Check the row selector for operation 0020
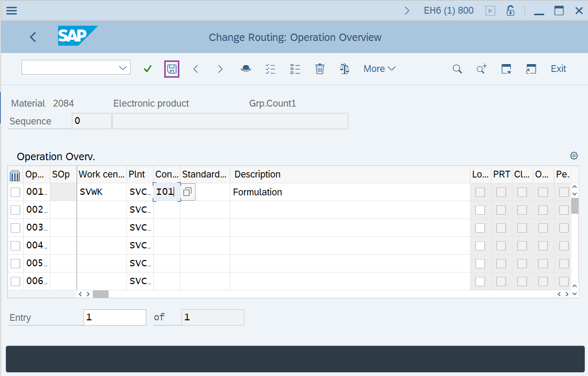 [x=15, y=210]
